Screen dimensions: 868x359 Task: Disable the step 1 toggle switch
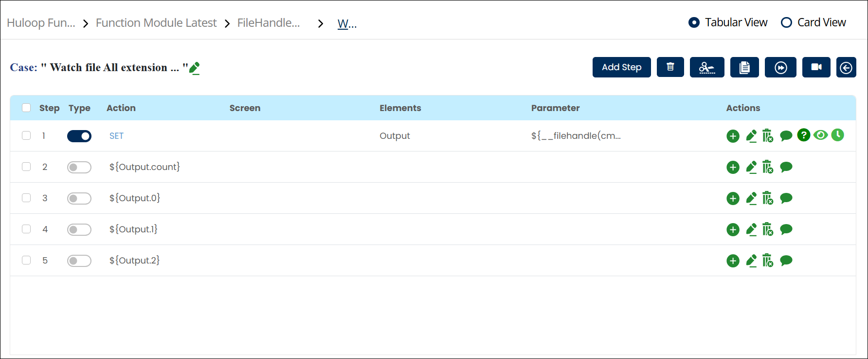pos(79,136)
